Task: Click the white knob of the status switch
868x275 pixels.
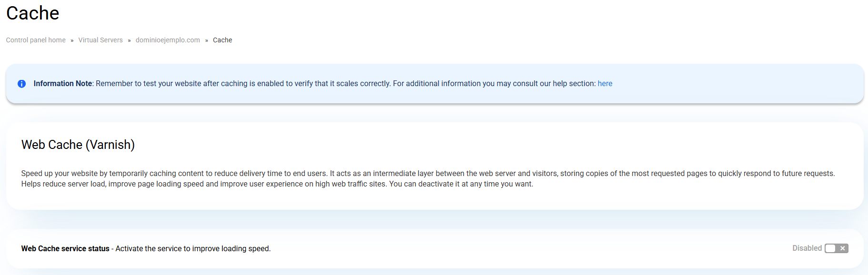Action: click(x=830, y=248)
